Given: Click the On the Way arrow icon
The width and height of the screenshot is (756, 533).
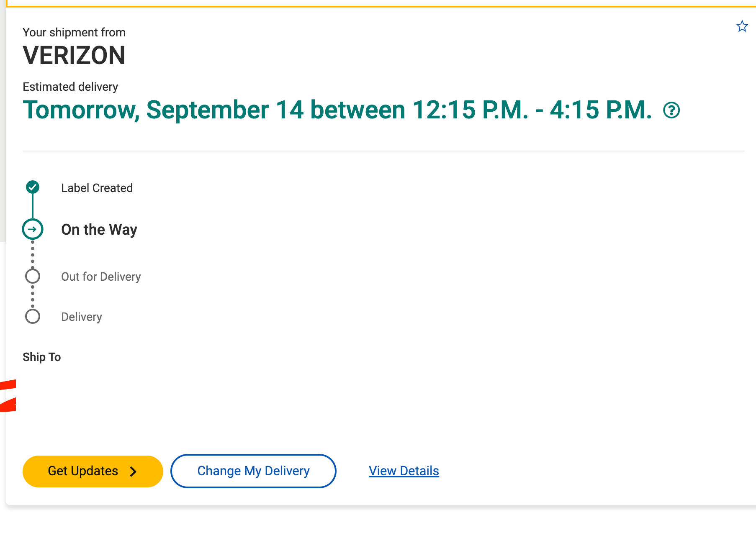Looking at the screenshot, I should (x=33, y=229).
